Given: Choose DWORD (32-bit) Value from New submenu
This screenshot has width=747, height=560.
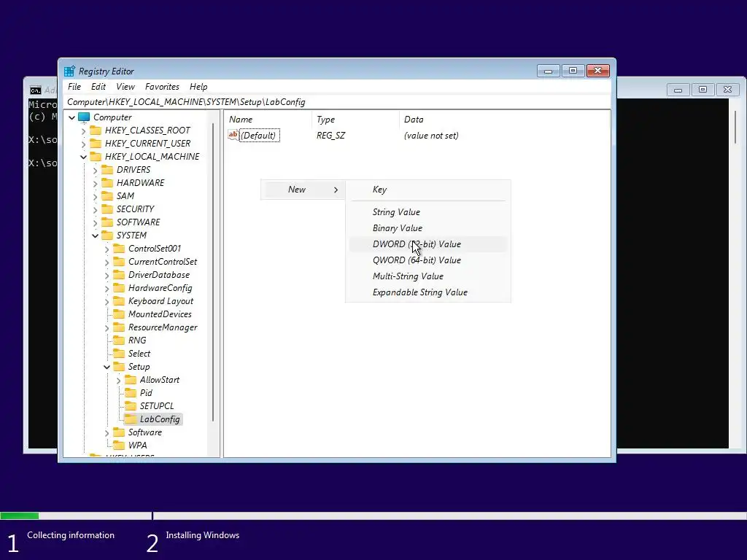Looking at the screenshot, I should tap(427, 244).
